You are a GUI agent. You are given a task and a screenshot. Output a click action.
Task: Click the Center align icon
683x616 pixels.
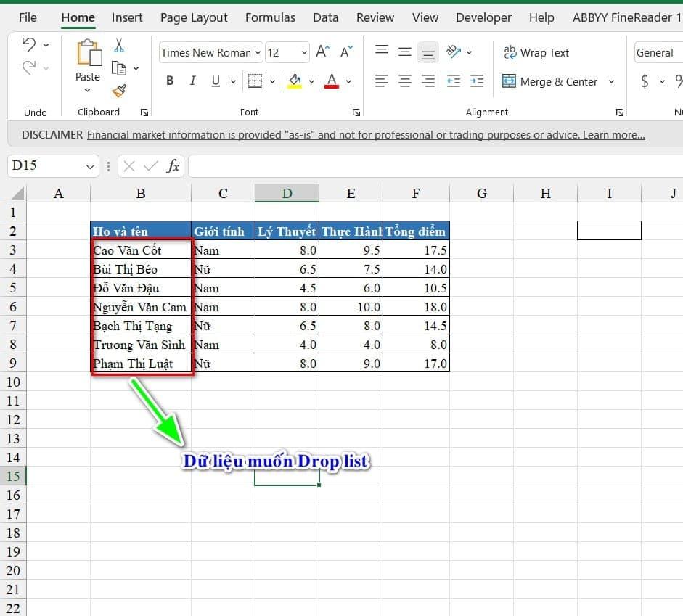coord(405,81)
